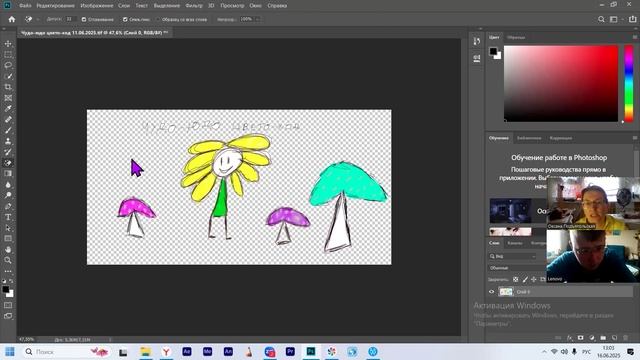This screenshot has width=640, height=360.
Task: Switch to the Образцы tab
Action: (x=516, y=37)
